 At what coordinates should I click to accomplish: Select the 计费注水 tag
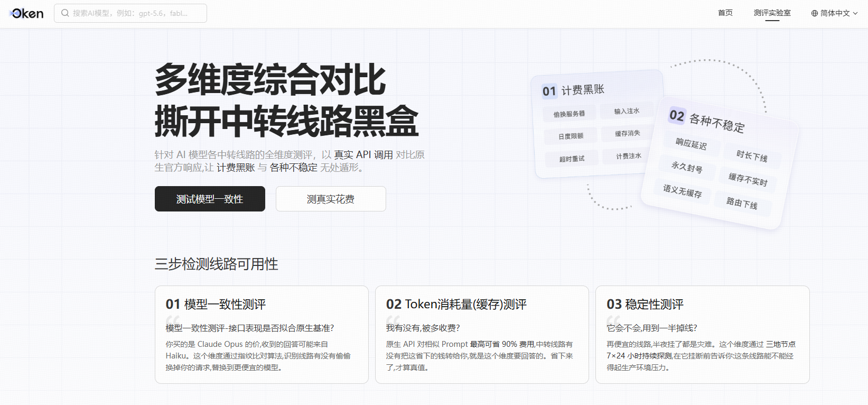pos(629,156)
